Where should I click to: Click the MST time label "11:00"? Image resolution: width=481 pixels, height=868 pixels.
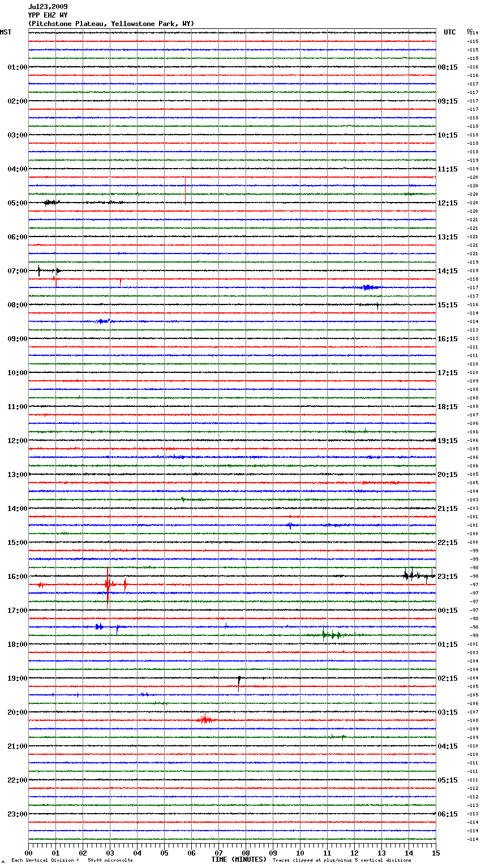pos(18,407)
